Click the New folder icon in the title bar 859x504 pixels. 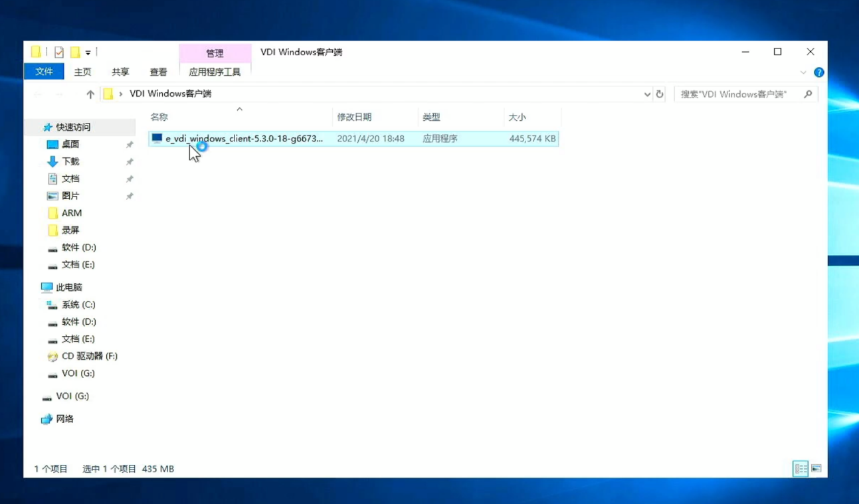75,52
